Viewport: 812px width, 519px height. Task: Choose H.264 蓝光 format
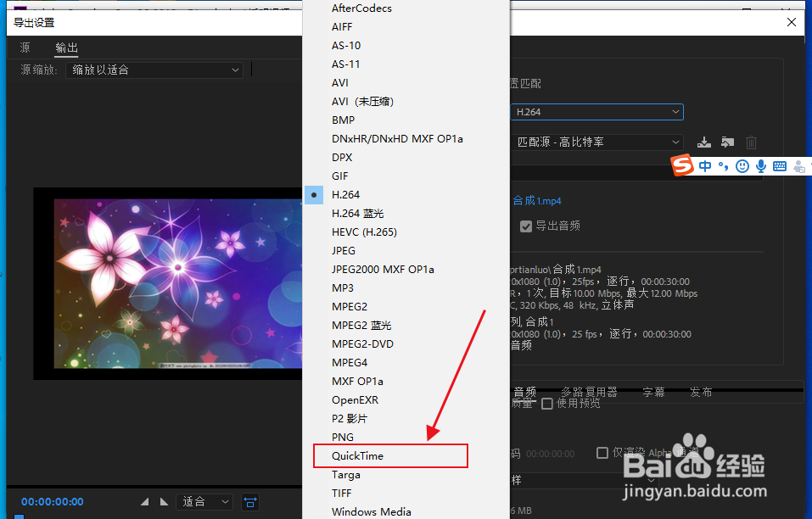click(x=357, y=213)
